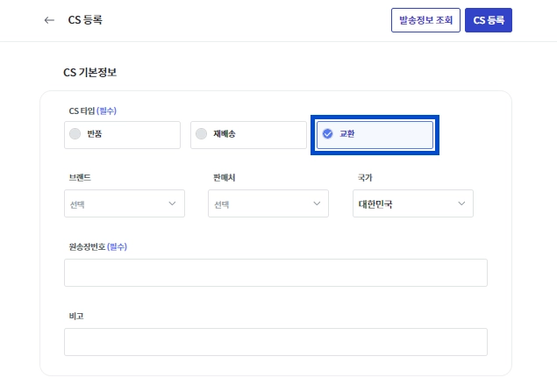Choose the 재배송 CS type card
The width and height of the screenshot is (557, 392).
click(x=248, y=135)
